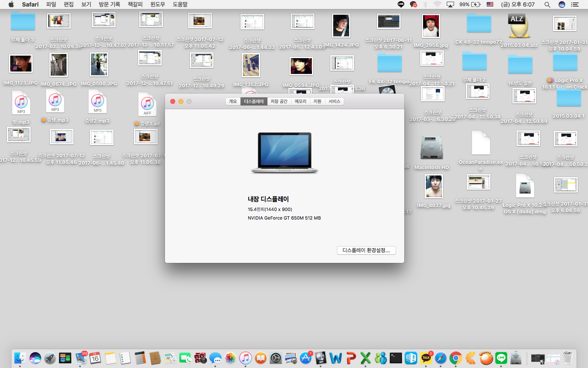588x368 pixels.
Task: Open KakaoTalk in the Dock
Action: (426, 358)
